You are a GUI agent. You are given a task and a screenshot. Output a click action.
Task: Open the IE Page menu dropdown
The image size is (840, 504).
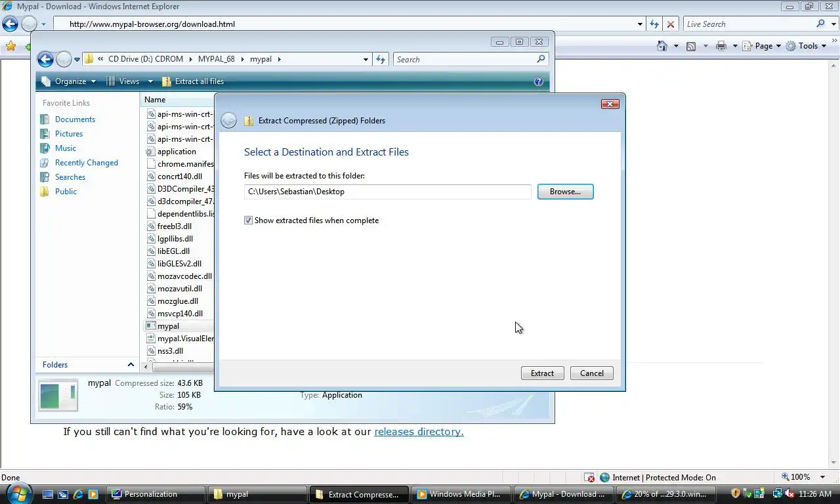tap(763, 46)
